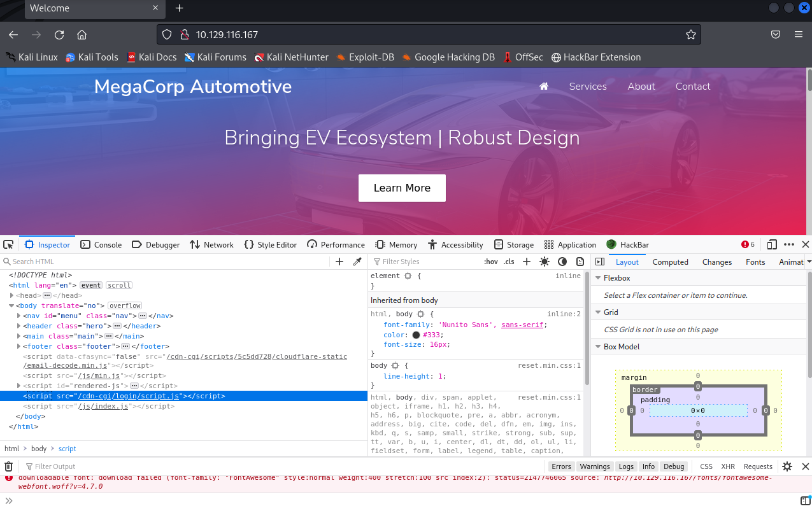This screenshot has height=511, width=812.
Task: Open the Exploit-DB bookmark
Action: [366, 57]
